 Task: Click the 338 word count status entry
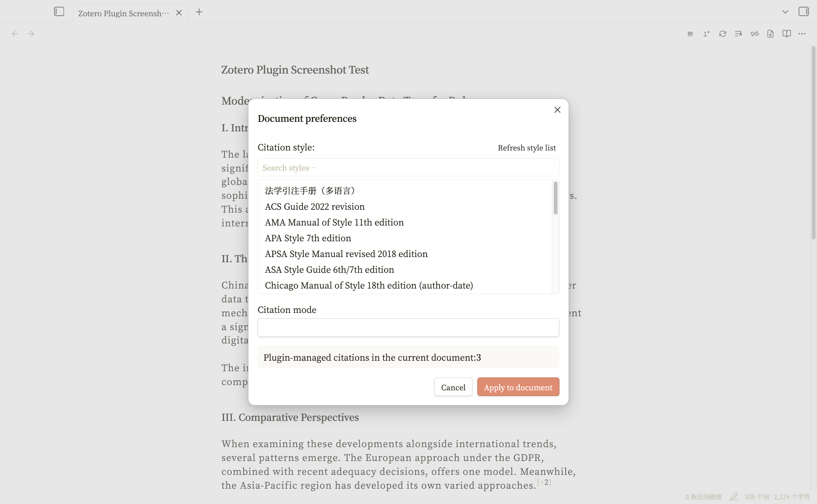click(757, 497)
